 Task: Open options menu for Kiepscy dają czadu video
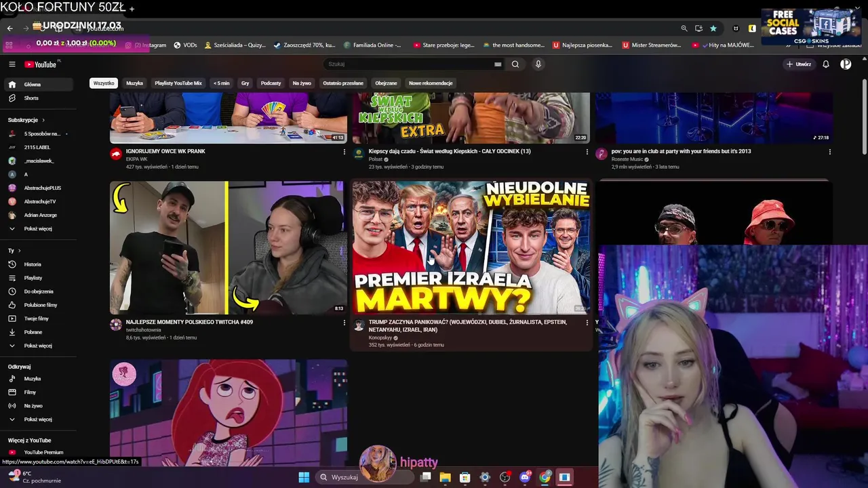pyautogui.click(x=587, y=152)
